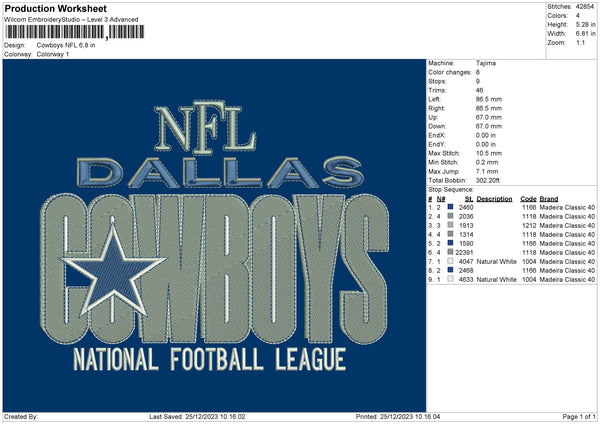
Task: Click thread code 1212 in stop row 3
Action: [x=529, y=225]
